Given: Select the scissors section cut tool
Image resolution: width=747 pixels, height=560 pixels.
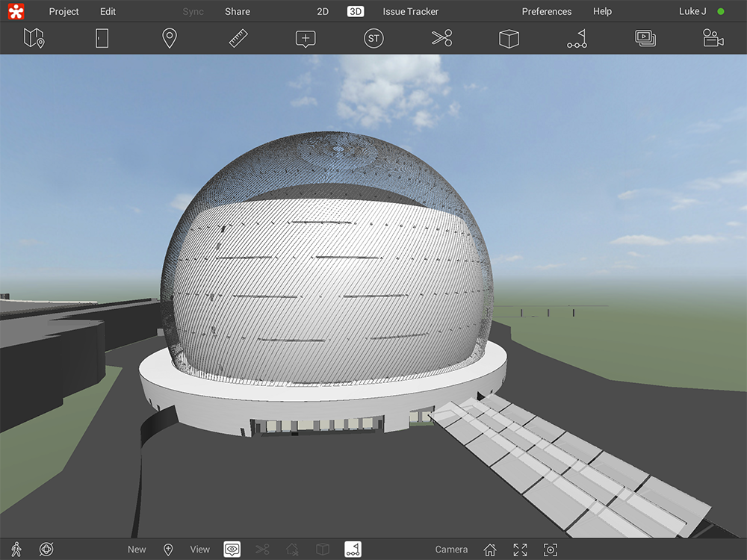Looking at the screenshot, I should 441,38.
